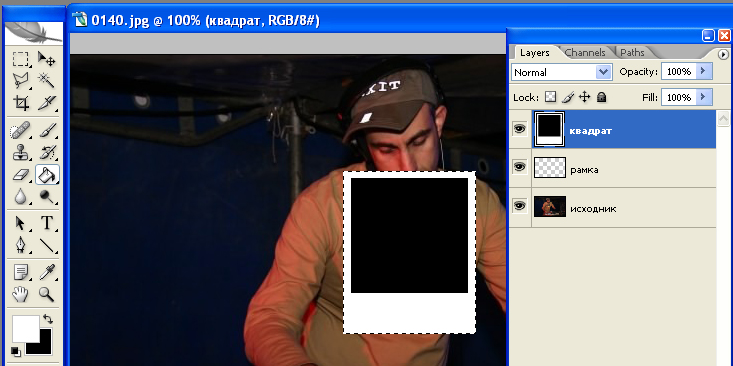Switch to the Paths tab
This screenshot has height=366, width=733.
[x=632, y=52]
